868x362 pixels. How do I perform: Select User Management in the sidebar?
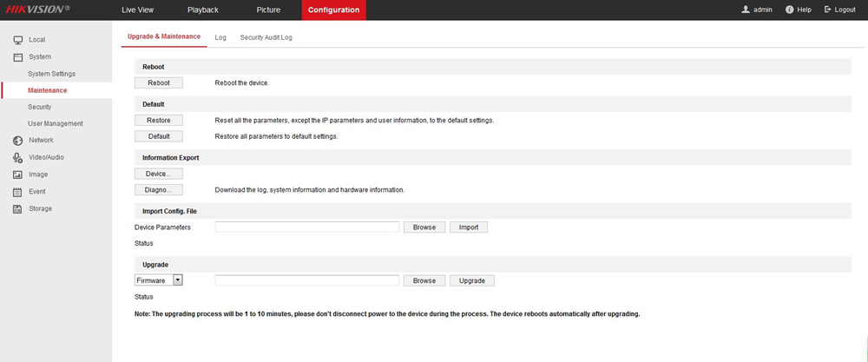pyautogui.click(x=56, y=123)
